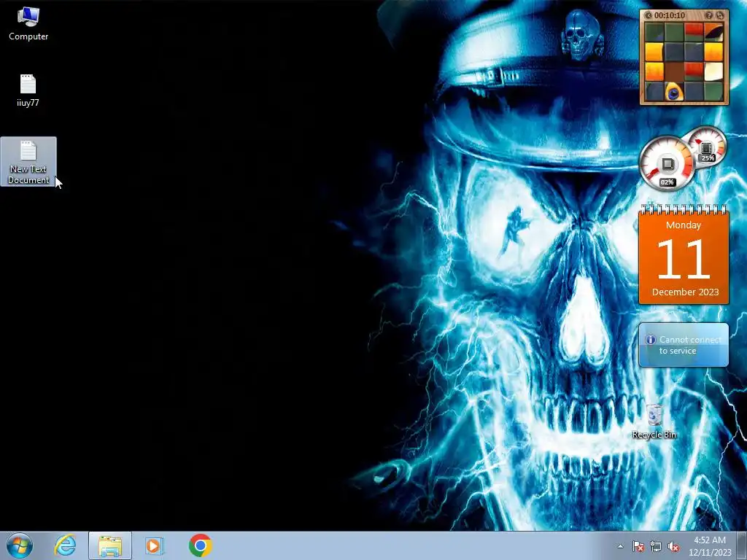
Task: Select the iiuy77 text file icon
Action: (28, 90)
